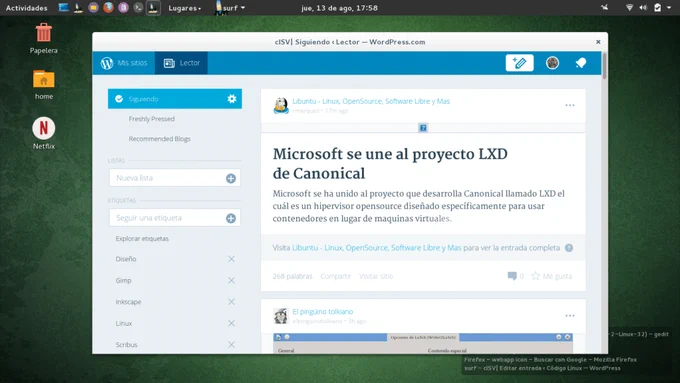Open the notifications bell icon
Image resolution: width=680 pixels, height=383 pixels.
[x=580, y=63]
